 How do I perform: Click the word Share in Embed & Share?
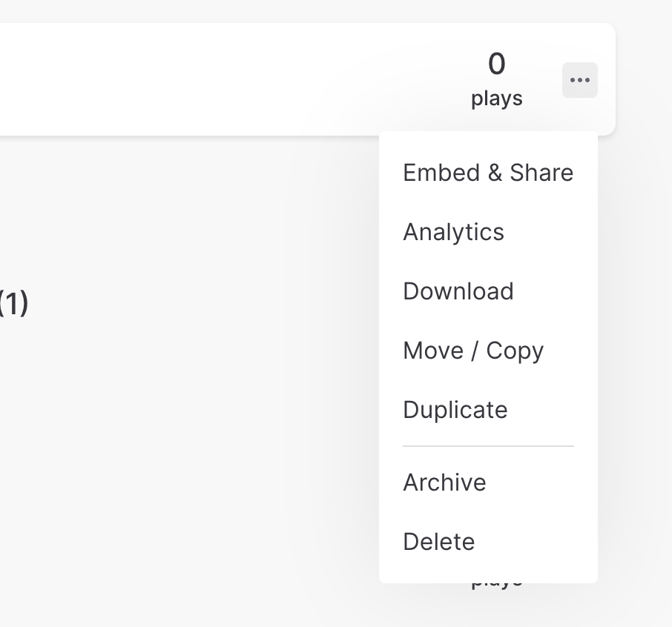point(541,173)
